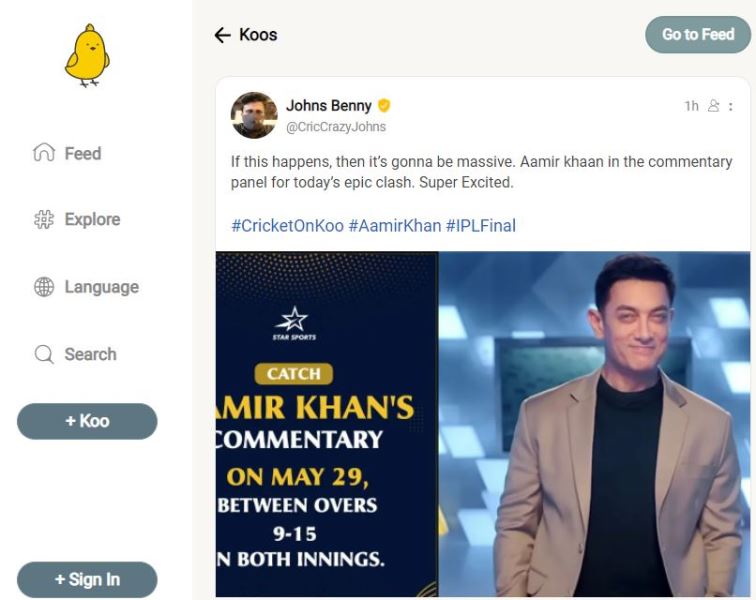Click the yellow Koo bird logo

click(x=87, y=55)
